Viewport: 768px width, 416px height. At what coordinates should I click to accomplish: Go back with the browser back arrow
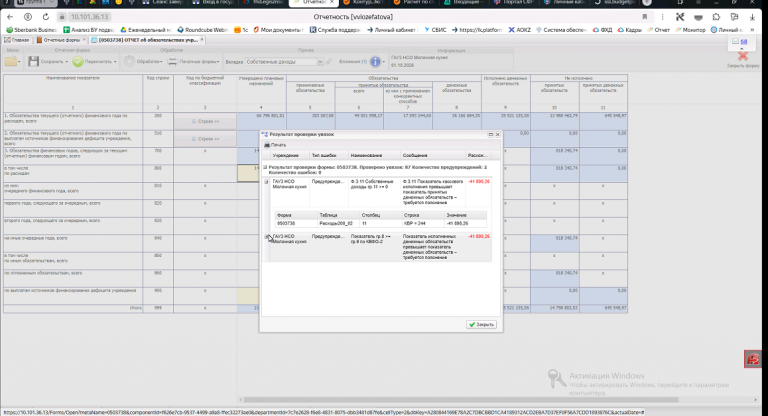(10, 17)
